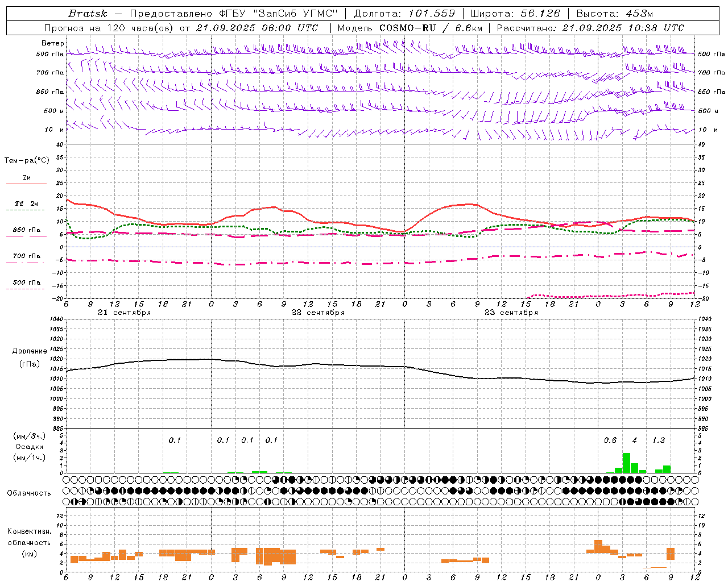Click the "Облачность" cloud cover label
Screen dimensions: 728x582
coord(29,493)
